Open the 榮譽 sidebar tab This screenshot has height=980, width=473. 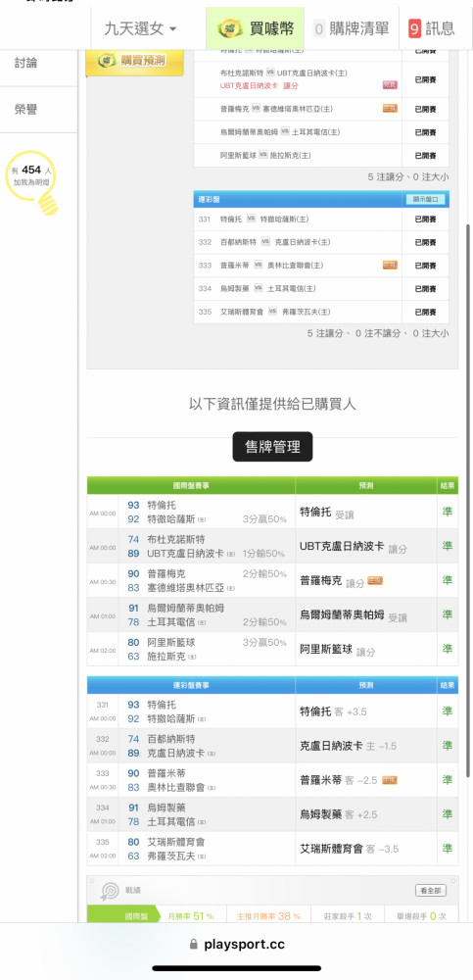point(26,110)
